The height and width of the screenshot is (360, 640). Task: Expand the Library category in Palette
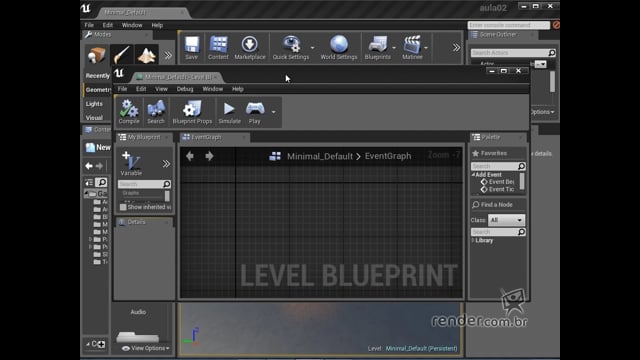(x=473, y=240)
